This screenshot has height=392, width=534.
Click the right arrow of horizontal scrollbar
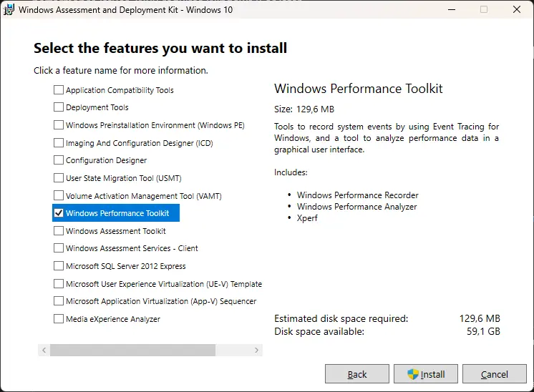pos(256,350)
